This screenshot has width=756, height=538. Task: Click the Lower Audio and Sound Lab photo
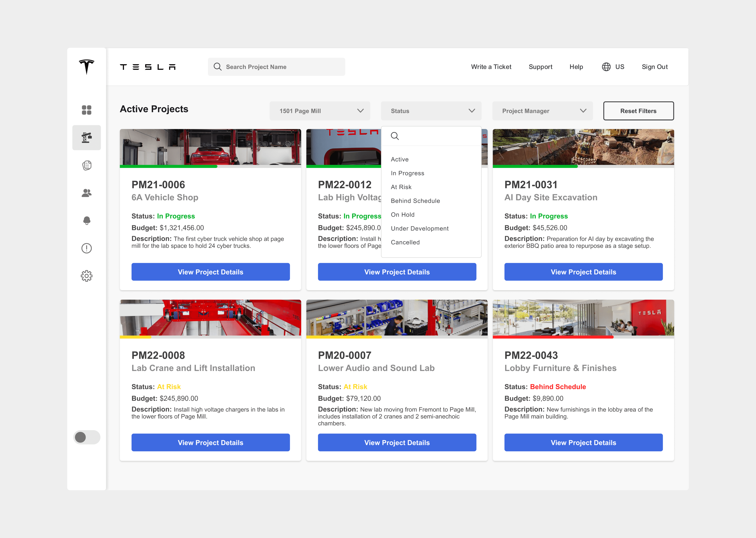pos(397,318)
